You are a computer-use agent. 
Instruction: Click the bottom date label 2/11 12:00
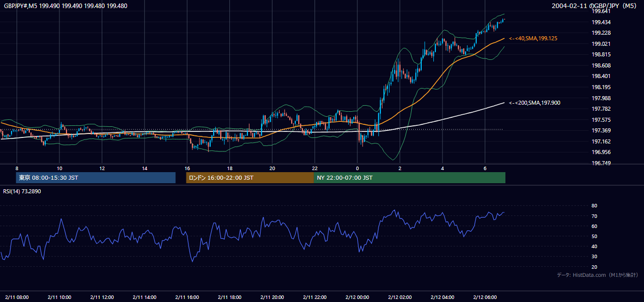click(102, 297)
